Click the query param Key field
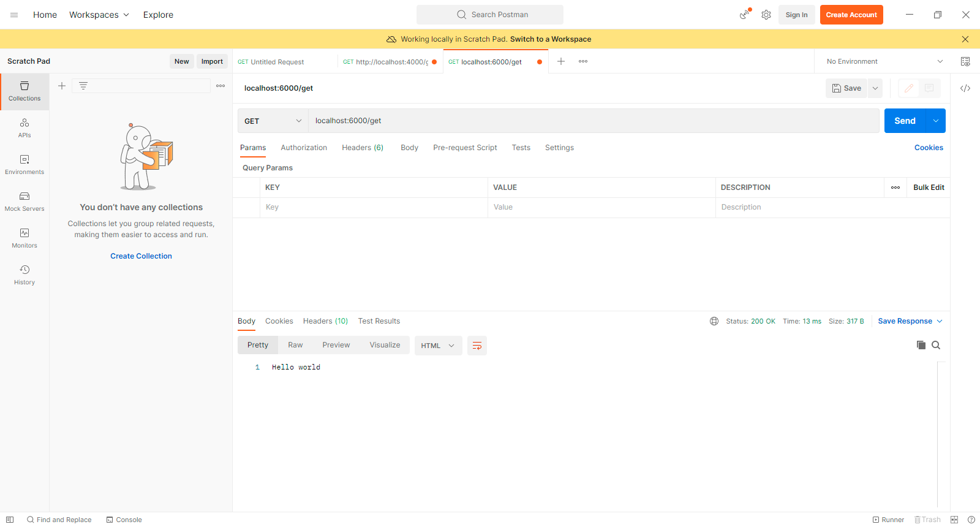This screenshot has width=980, height=527. pyautogui.click(x=374, y=207)
